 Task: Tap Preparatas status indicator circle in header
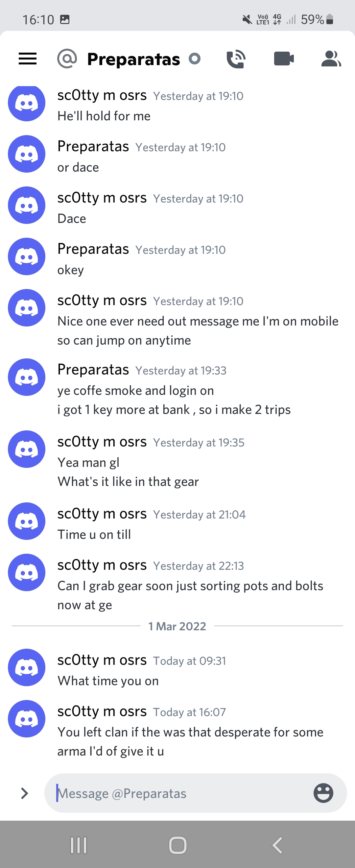pos(195,59)
